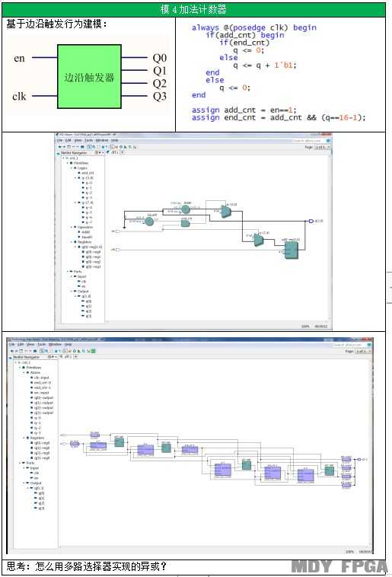Screen dimensions: 392x577
Task: Collapse the Registers node in Technology Map navigator
Action: (24, 438)
